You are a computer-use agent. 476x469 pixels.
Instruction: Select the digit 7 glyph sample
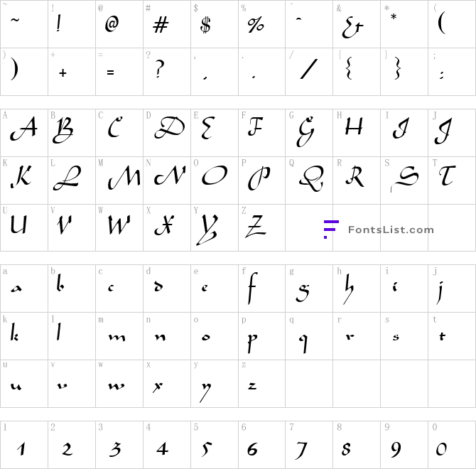pyautogui.click(x=301, y=451)
